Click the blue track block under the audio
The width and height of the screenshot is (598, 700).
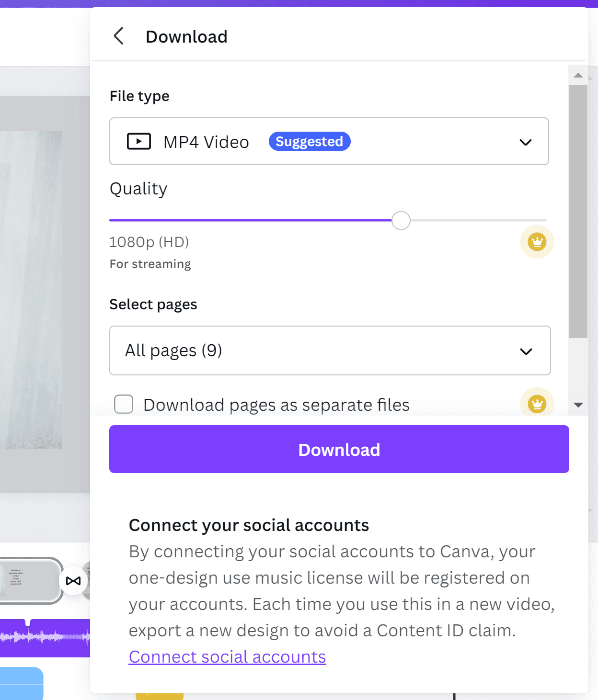coord(22,683)
